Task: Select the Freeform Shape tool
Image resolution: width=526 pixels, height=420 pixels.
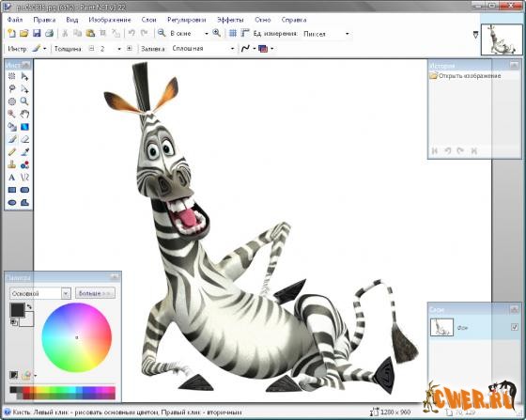Action: point(24,203)
